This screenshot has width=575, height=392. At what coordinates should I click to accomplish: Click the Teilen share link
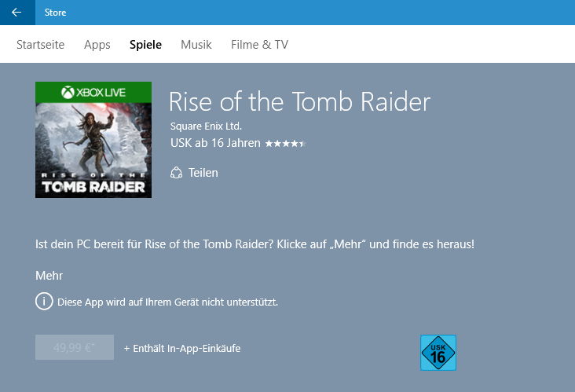[203, 173]
